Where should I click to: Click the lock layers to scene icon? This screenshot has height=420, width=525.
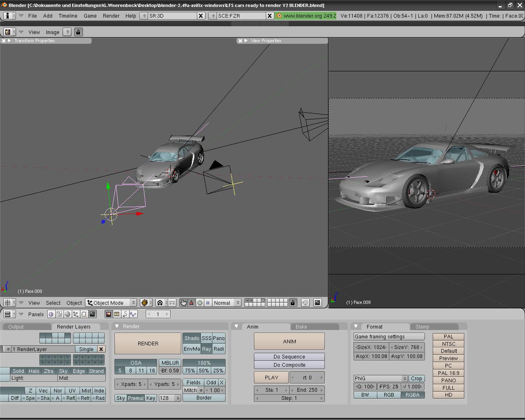point(292,303)
